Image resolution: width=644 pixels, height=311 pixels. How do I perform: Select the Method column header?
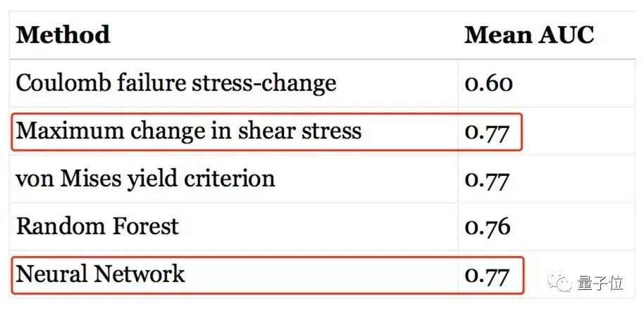(x=63, y=35)
